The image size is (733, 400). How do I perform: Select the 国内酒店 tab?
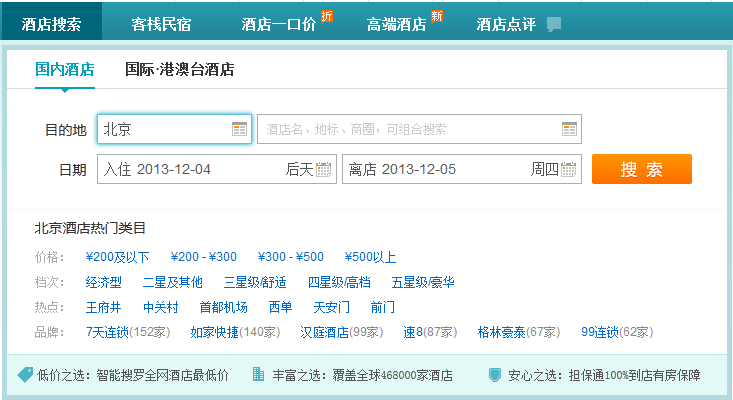pos(65,70)
